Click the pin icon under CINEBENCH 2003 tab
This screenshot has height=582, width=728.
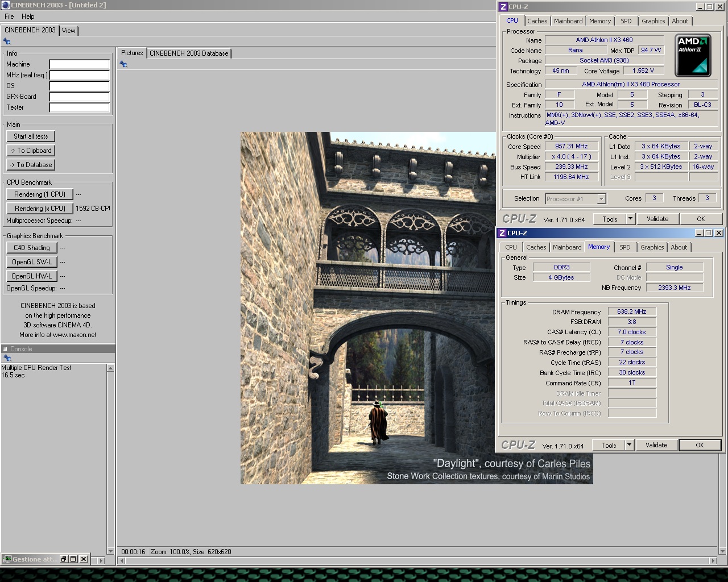coord(7,41)
